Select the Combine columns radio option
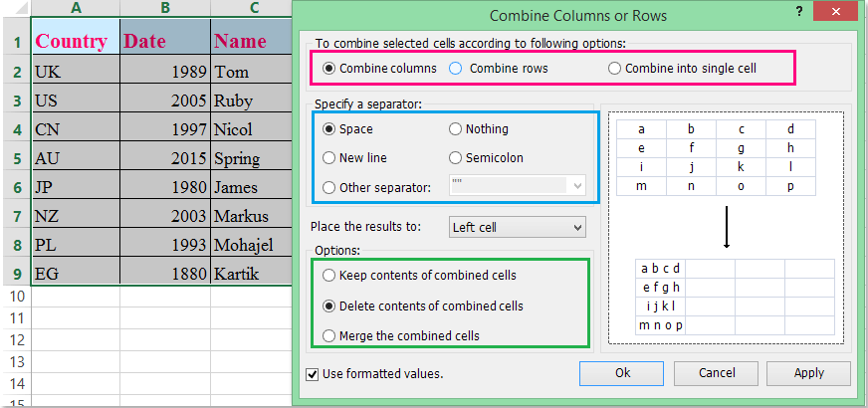Viewport: 868px width, 408px height. point(329,69)
